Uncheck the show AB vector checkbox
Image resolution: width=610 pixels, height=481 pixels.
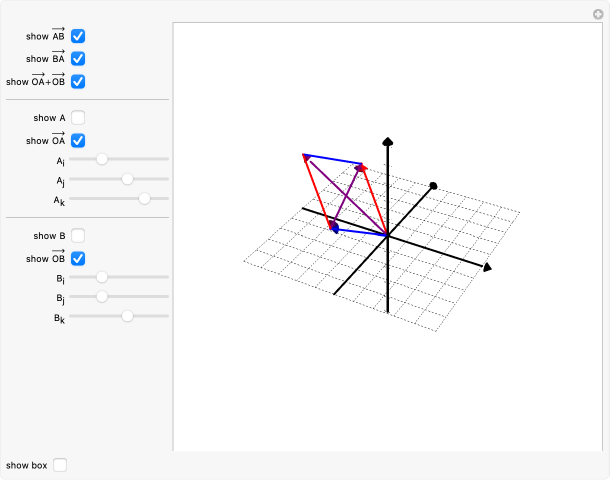tap(78, 36)
